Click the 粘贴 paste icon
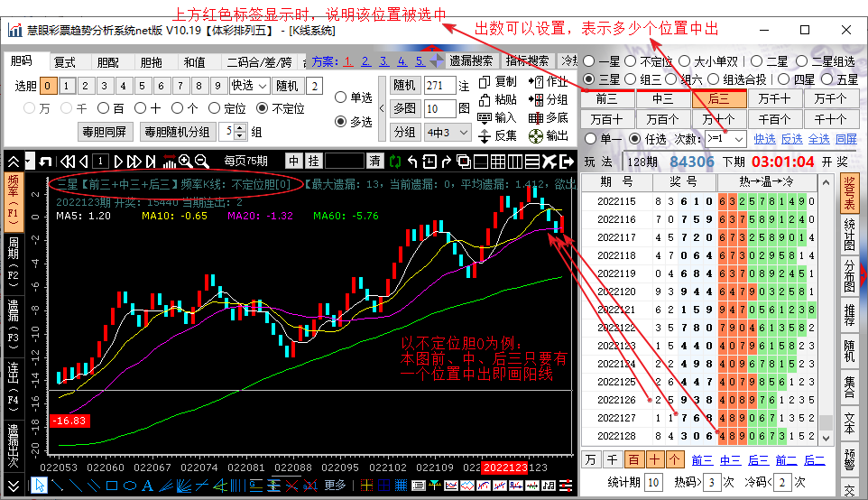This screenshot has height=500, width=868. tap(485, 99)
